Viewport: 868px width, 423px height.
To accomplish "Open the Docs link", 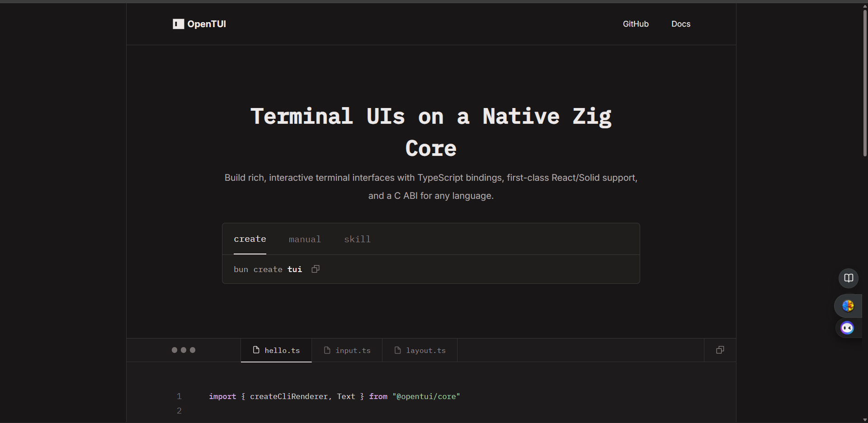I will (681, 24).
